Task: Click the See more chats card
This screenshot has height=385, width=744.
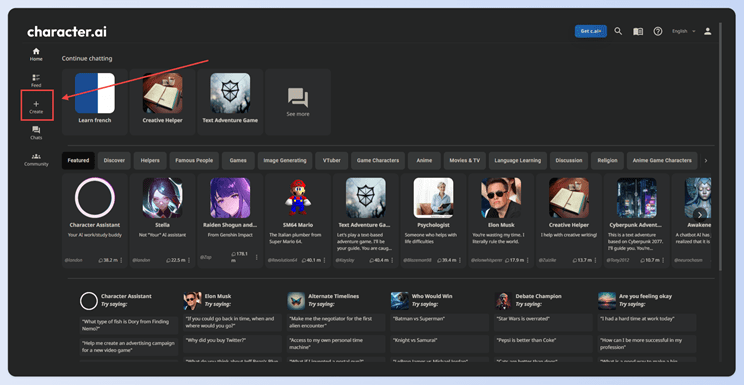Action: pos(298,102)
